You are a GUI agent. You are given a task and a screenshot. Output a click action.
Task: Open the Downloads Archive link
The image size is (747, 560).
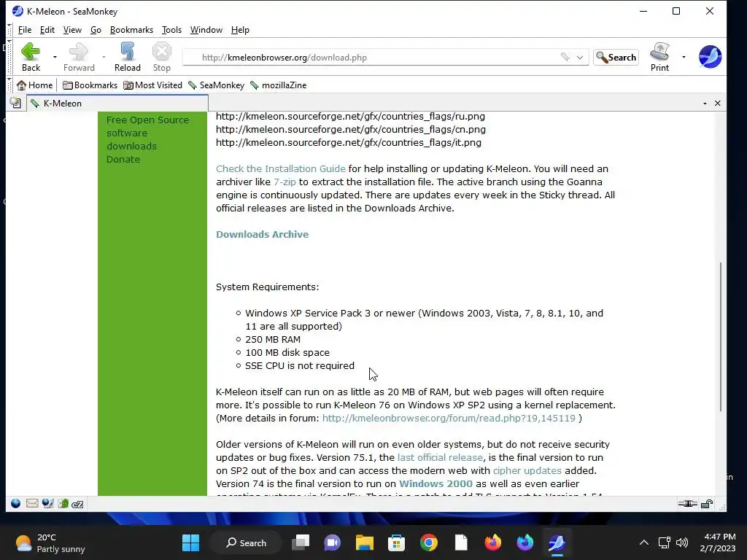click(262, 234)
